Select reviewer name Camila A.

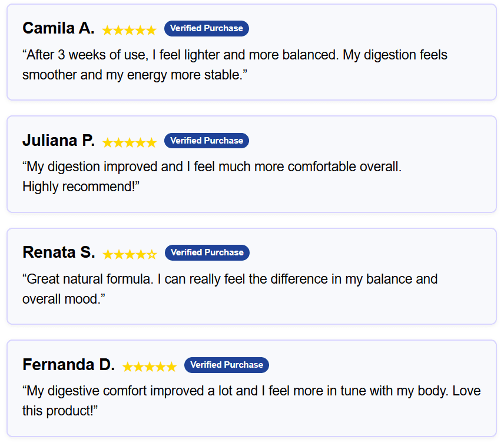58,28
